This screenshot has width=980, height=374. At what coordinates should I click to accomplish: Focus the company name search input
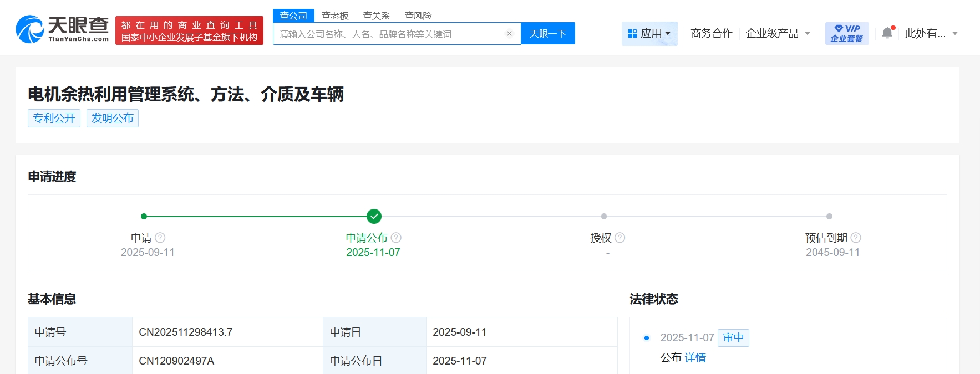click(x=388, y=34)
